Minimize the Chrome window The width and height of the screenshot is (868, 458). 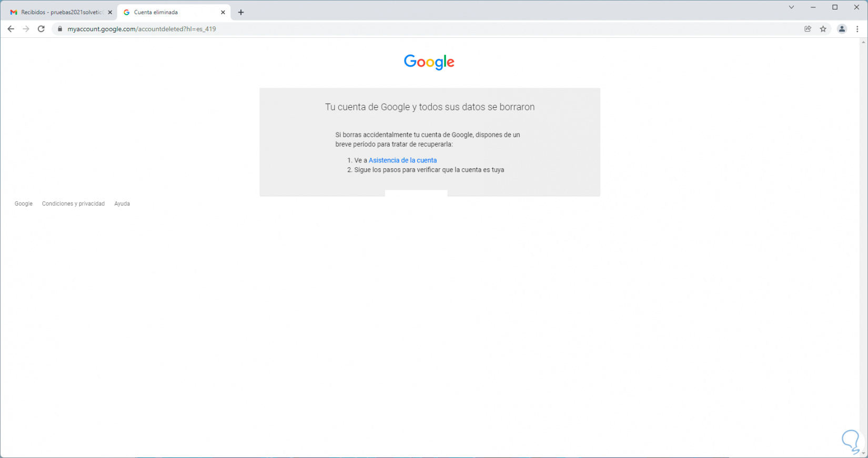(x=813, y=7)
